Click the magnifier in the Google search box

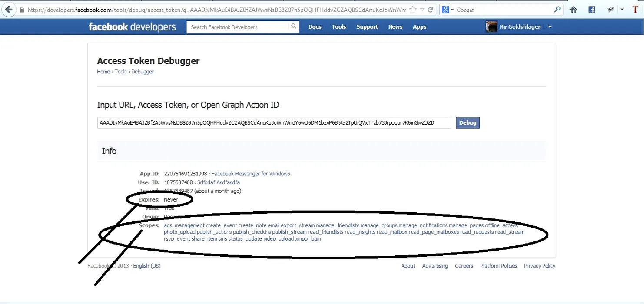558,10
